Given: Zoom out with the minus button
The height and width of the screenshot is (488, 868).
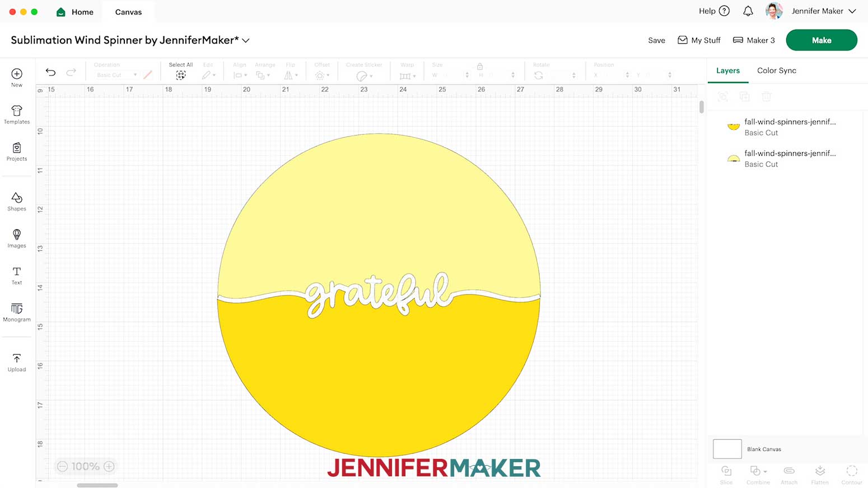Looking at the screenshot, I should [62, 466].
